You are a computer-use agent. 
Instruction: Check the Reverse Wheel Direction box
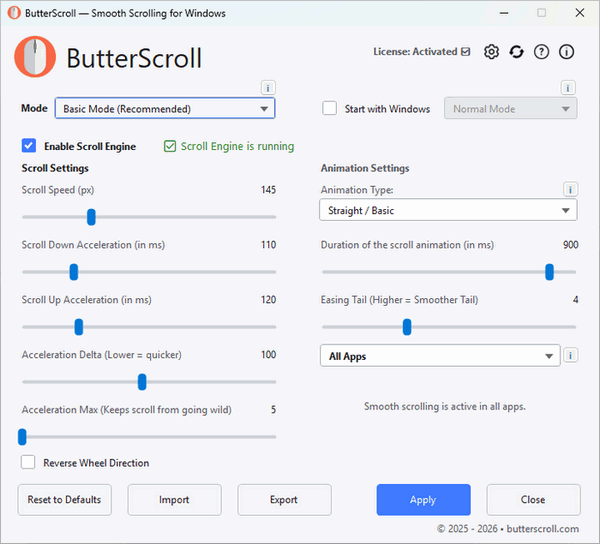pyautogui.click(x=28, y=462)
